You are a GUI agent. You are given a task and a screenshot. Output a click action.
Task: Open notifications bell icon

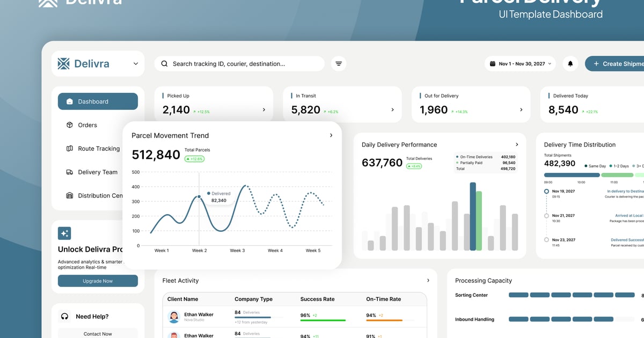tap(570, 64)
